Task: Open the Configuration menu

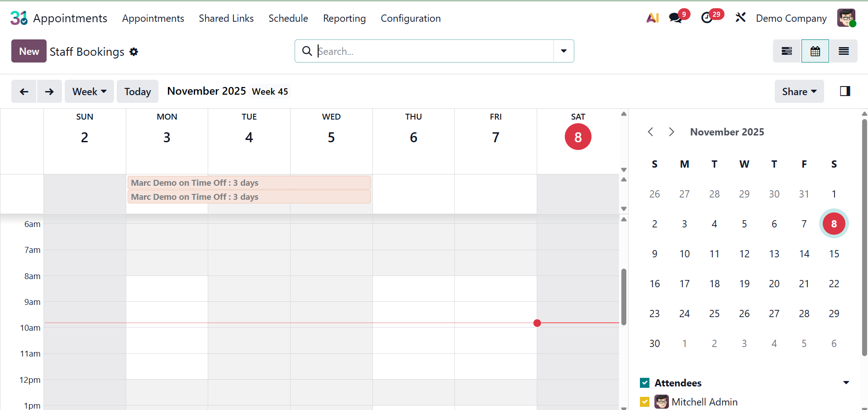Action: point(410,19)
